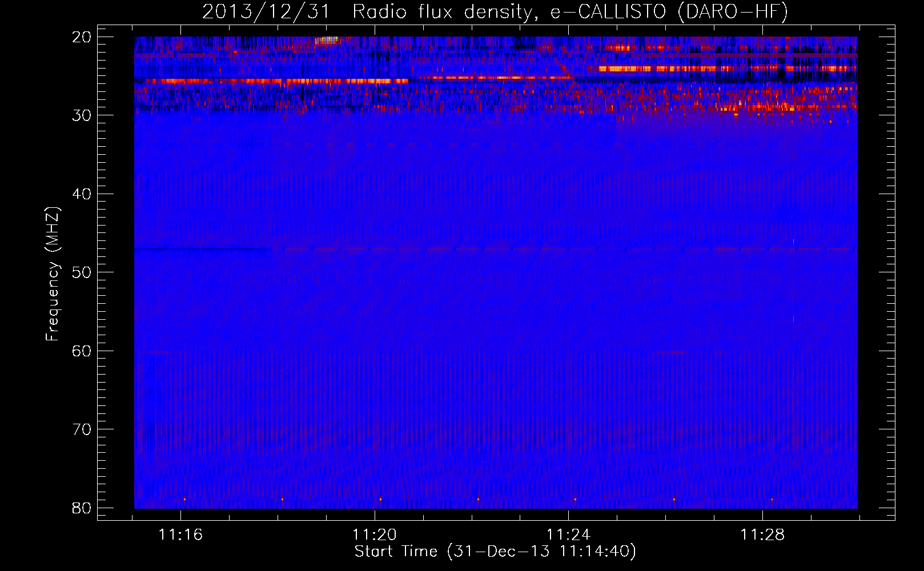Click the date '2013/12/31' in the title
Viewport: 924px width, 571px height.
point(266,12)
